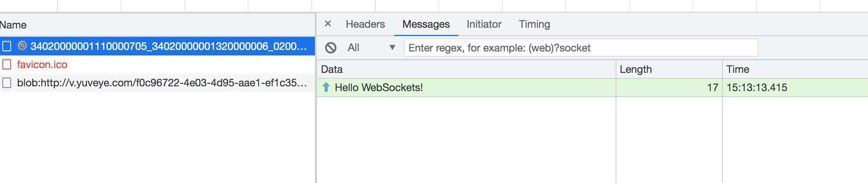Click the clear messages icon
Screen dimensions: 868x183
pyautogui.click(x=331, y=48)
